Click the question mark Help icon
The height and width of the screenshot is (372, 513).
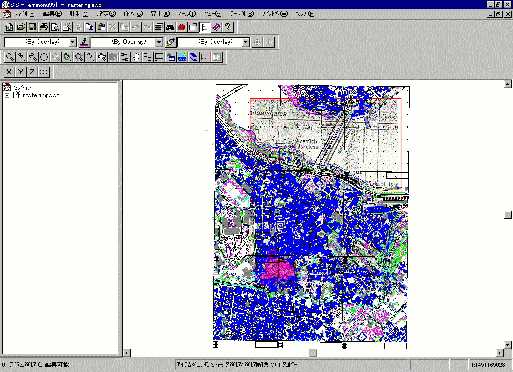tap(228, 27)
